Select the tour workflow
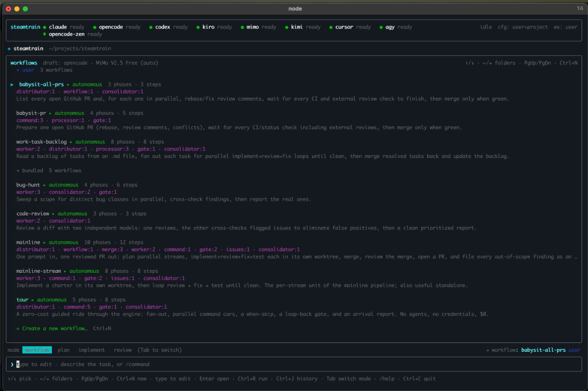The image size is (588, 391). click(x=22, y=300)
